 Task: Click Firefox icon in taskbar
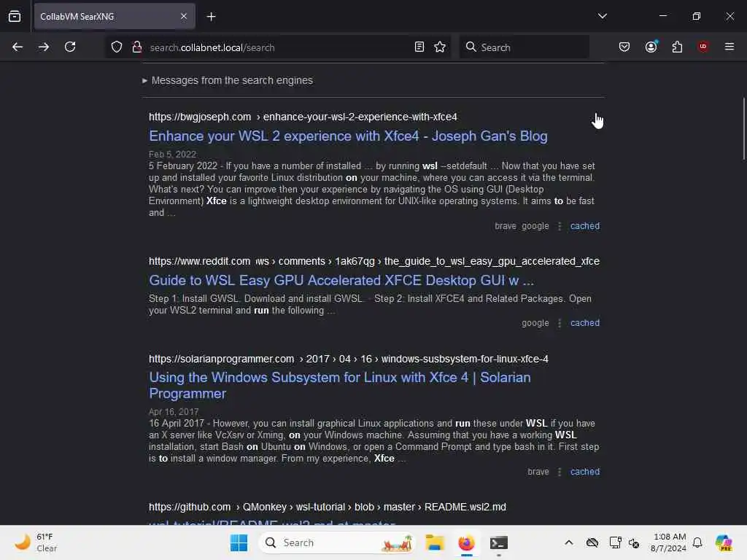click(466, 542)
